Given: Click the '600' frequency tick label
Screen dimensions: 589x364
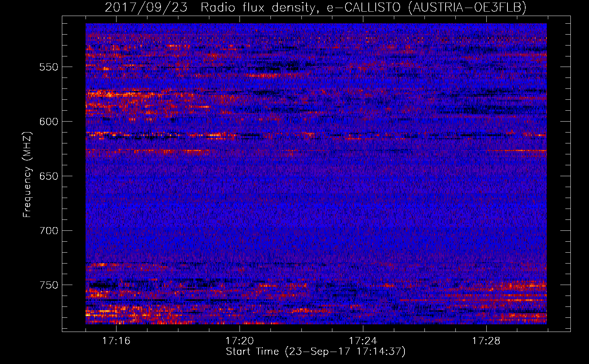Looking at the screenshot, I should point(49,122).
